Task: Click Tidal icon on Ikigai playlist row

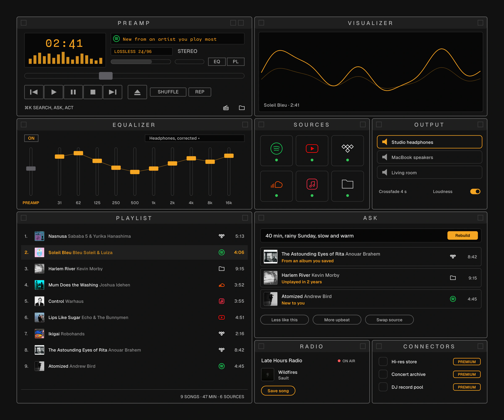Action: 222,334
